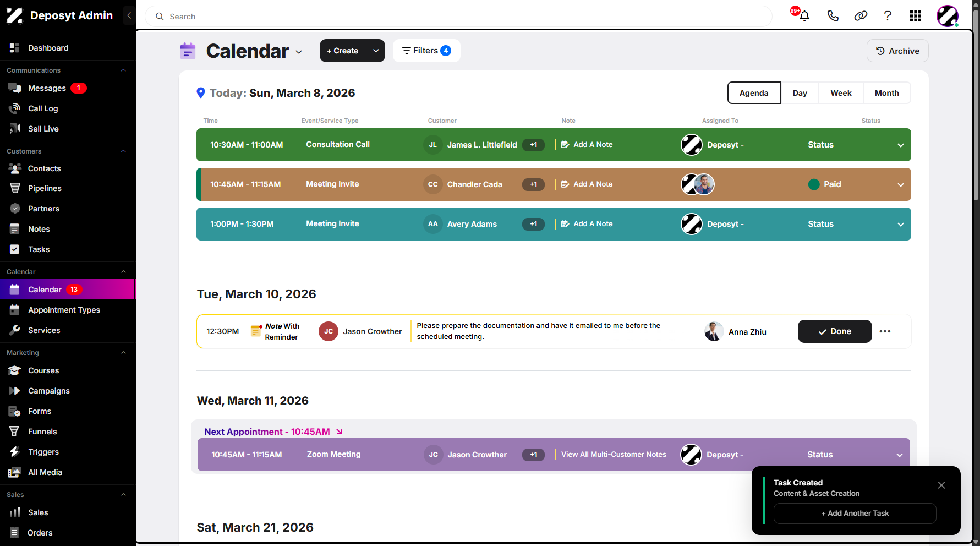
Task: Open the Create button dropdown arrow
Action: pos(376,51)
